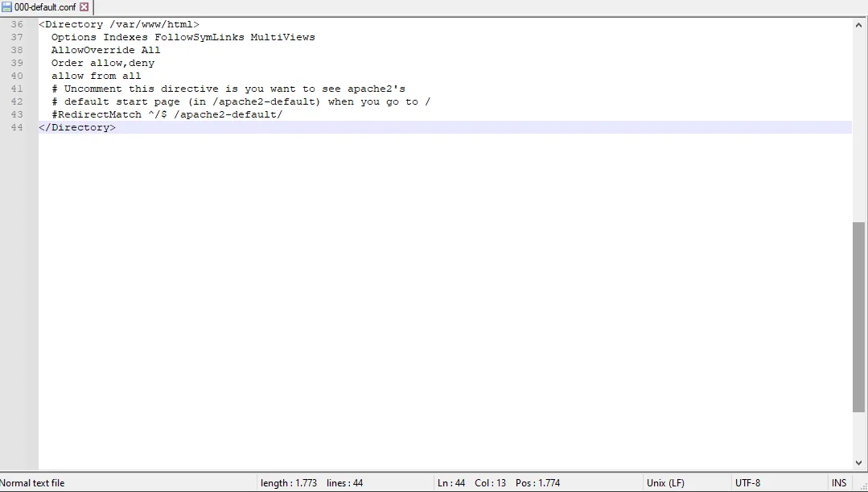Toggle INS insert mode in status bar

(839, 483)
